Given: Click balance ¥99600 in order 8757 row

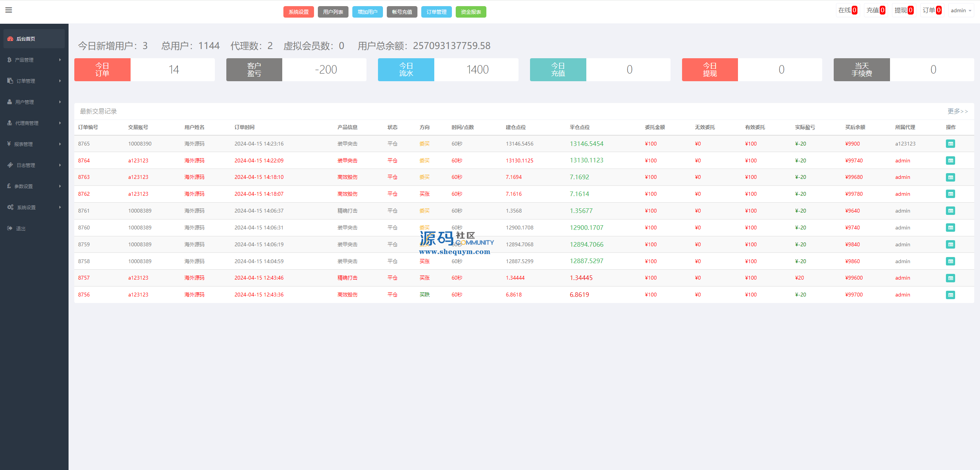Looking at the screenshot, I should click(x=854, y=278).
